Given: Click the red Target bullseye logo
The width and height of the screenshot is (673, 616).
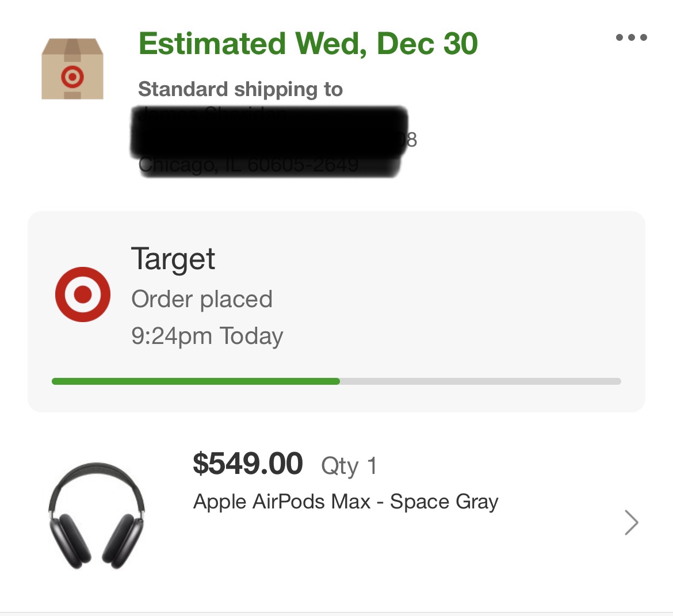Looking at the screenshot, I should pyautogui.click(x=83, y=294).
